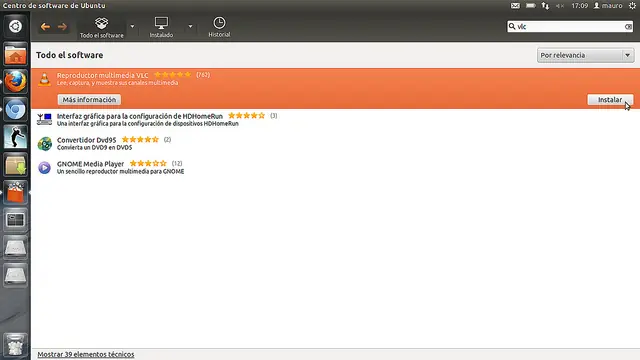Open the second drive icon in launcher
This screenshot has height=360, width=640.
(16, 276)
